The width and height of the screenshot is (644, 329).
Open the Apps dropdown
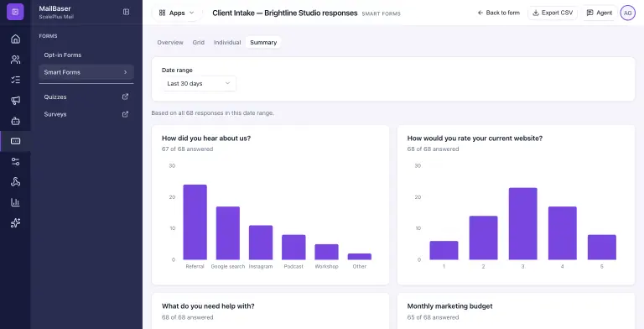click(x=177, y=13)
